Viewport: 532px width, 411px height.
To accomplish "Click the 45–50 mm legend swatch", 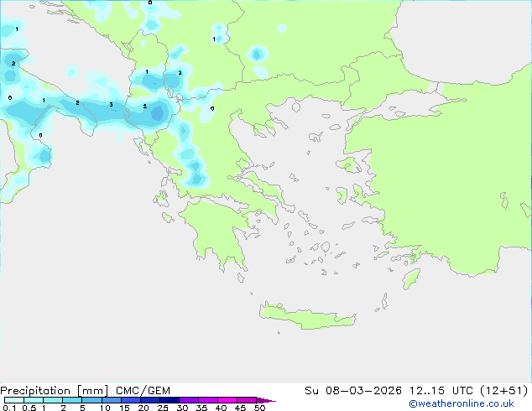I will point(247,400).
